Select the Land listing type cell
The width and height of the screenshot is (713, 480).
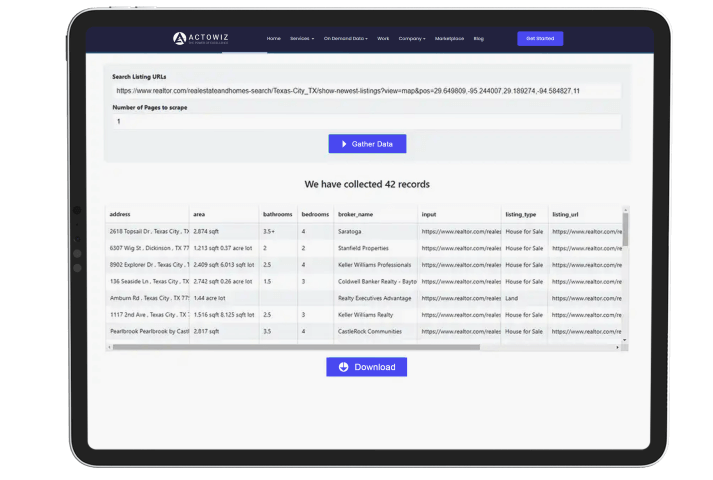pyautogui.click(x=524, y=298)
